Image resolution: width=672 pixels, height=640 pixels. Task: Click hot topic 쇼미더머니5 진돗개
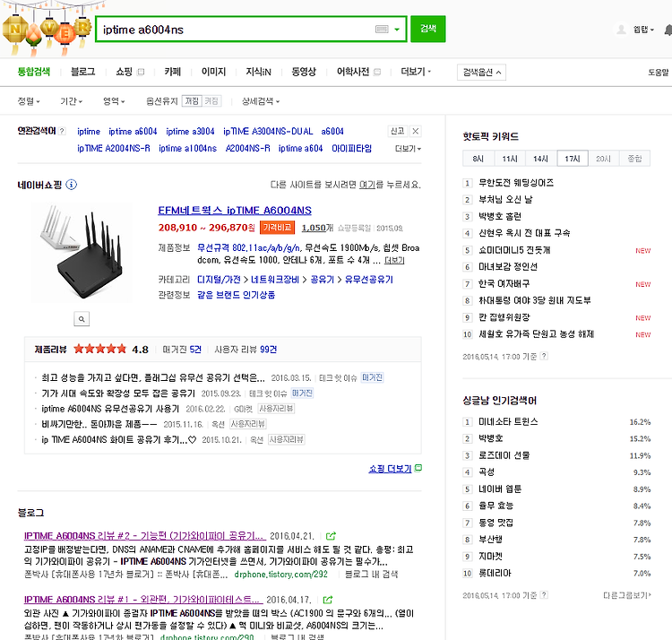click(x=514, y=250)
